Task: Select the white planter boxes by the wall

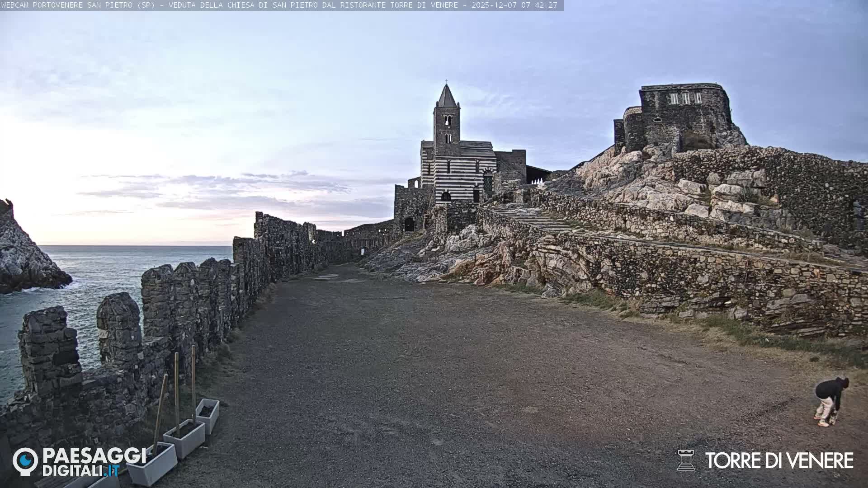Action: pyautogui.click(x=185, y=438)
